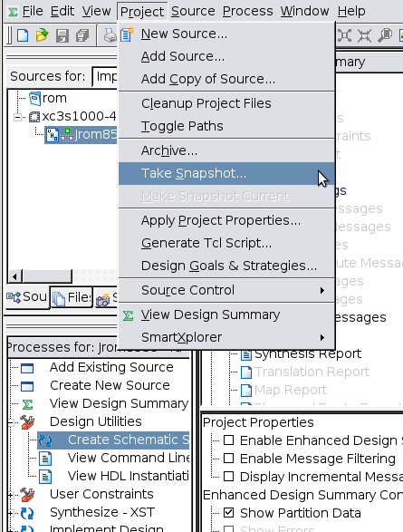
Task: Click the Save floppy disk icon
Action: pos(62,35)
